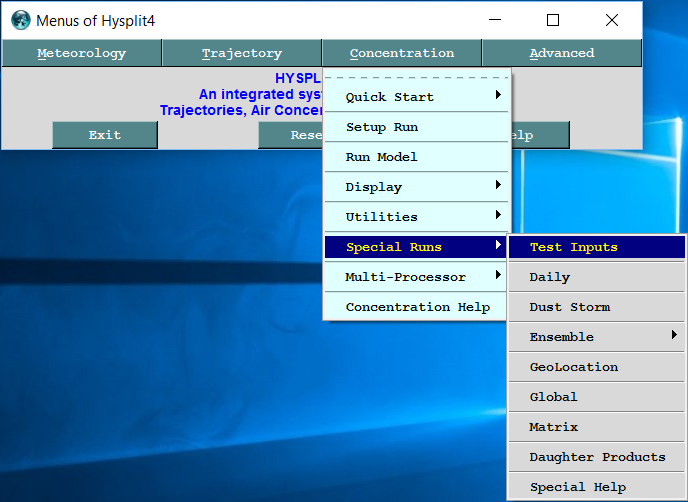This screenshot has width=688, height=502.
Task: Expand the Multi-Processor submenu
Action: (x=416, y=277)
